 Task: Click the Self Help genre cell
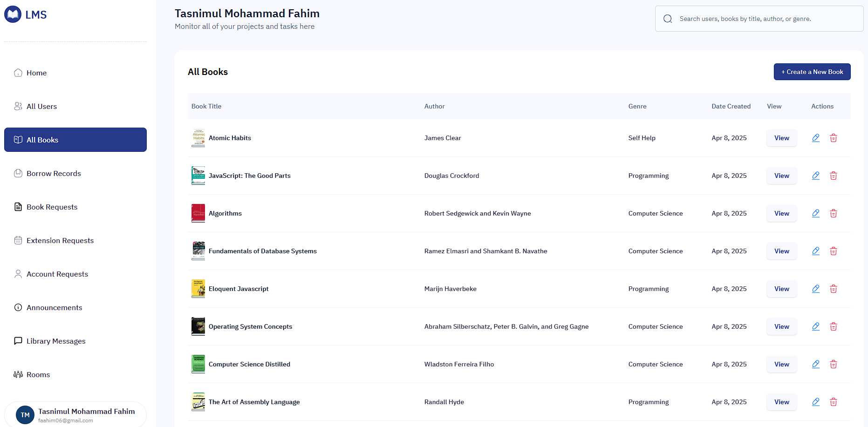(x=642, y=138)
